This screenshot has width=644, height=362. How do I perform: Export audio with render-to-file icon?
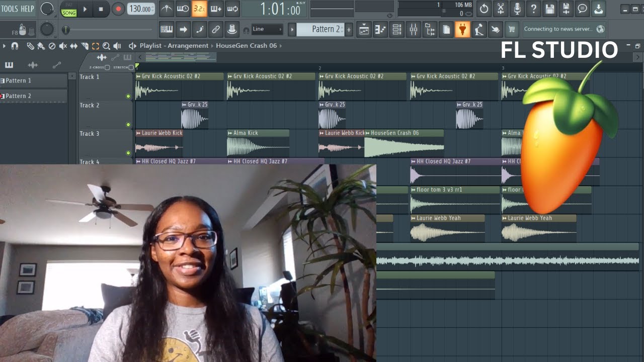(566, 9)
